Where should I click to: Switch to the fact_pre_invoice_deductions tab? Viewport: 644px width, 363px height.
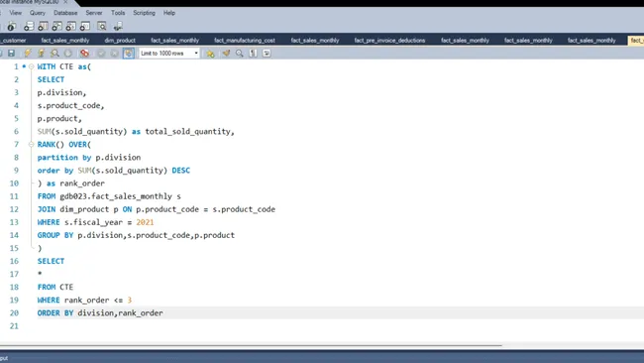tap(389, 41)
